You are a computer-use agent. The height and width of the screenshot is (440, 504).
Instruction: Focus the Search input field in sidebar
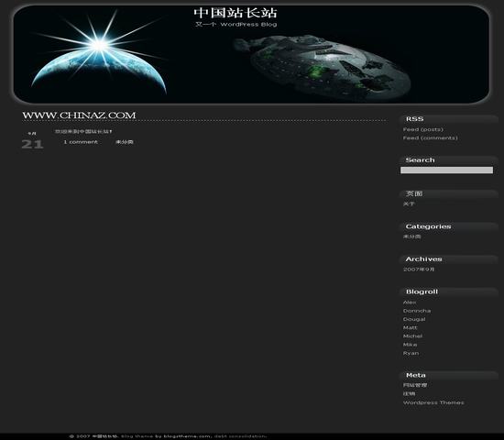(446, 170)
